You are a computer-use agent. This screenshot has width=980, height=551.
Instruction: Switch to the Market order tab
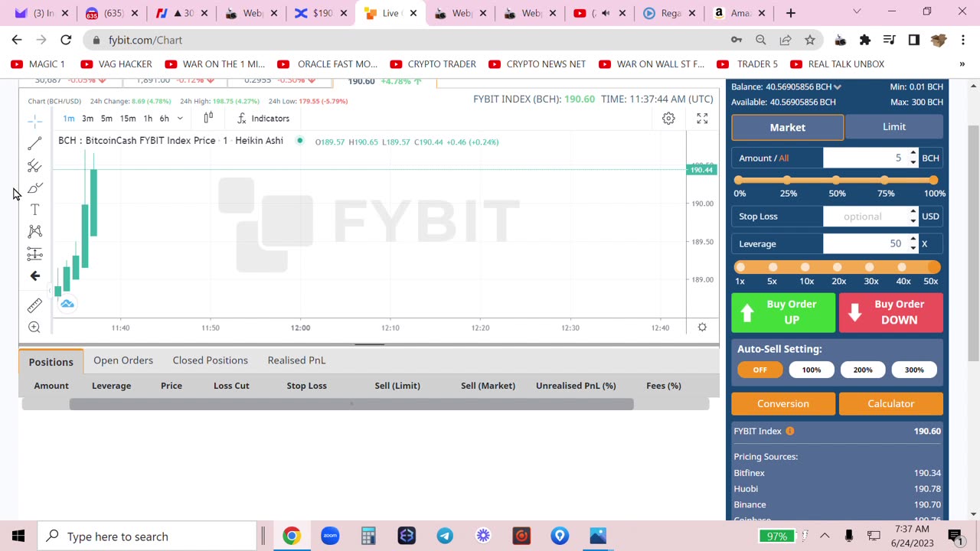(788, 127)
